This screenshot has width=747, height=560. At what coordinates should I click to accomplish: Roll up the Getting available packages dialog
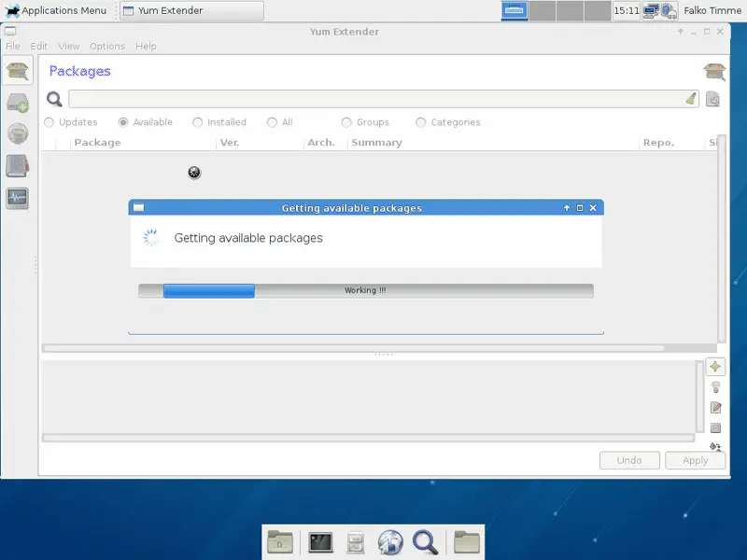click(x=567, y=207)
